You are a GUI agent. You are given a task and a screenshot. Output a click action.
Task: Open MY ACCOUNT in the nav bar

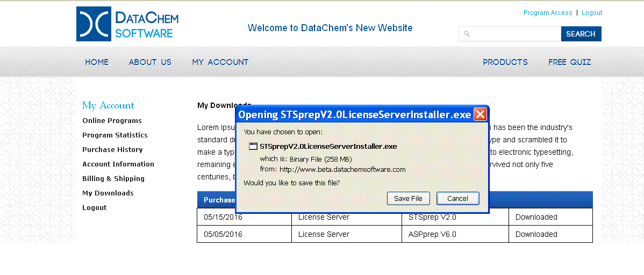(x=220, y=62)
